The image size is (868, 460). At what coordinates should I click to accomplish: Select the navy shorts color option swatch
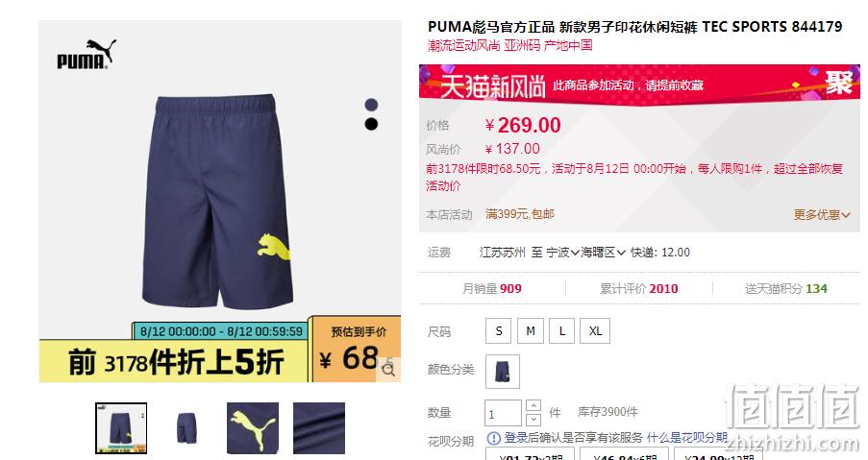tap(503, 371)
